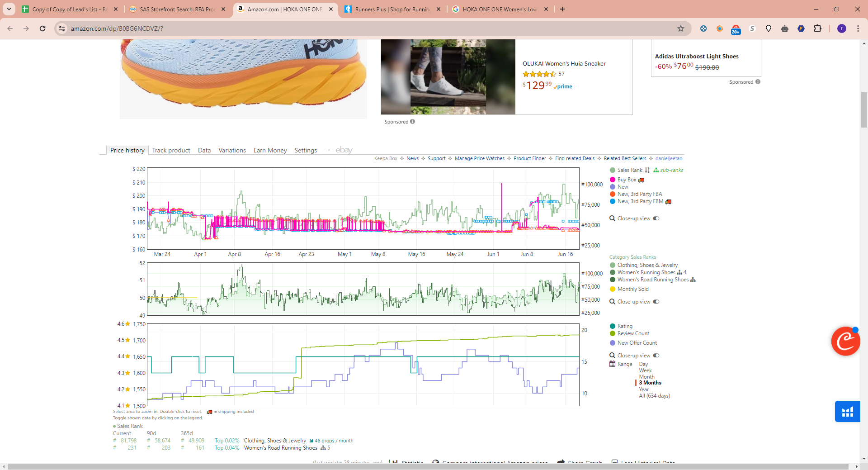Open Related Best Sellers link
Screen dimensions: 868x470
[x=625, y=158]
